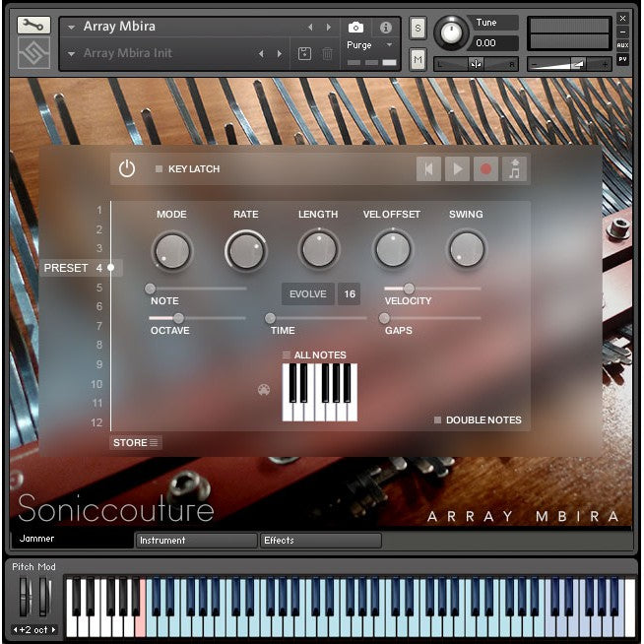The width and height of the screenshot is (644, 644).
Task: Click the RATE knob
Action: point(245,250)
